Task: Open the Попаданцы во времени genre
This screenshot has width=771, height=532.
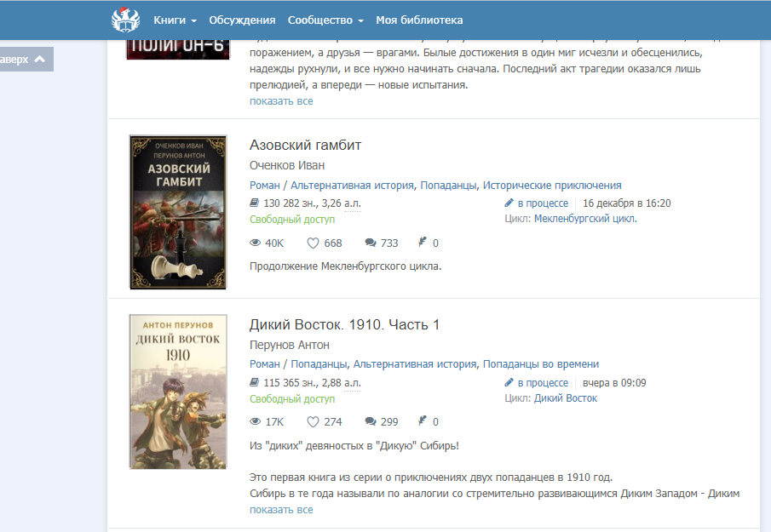Action: [x=541, y=364]
